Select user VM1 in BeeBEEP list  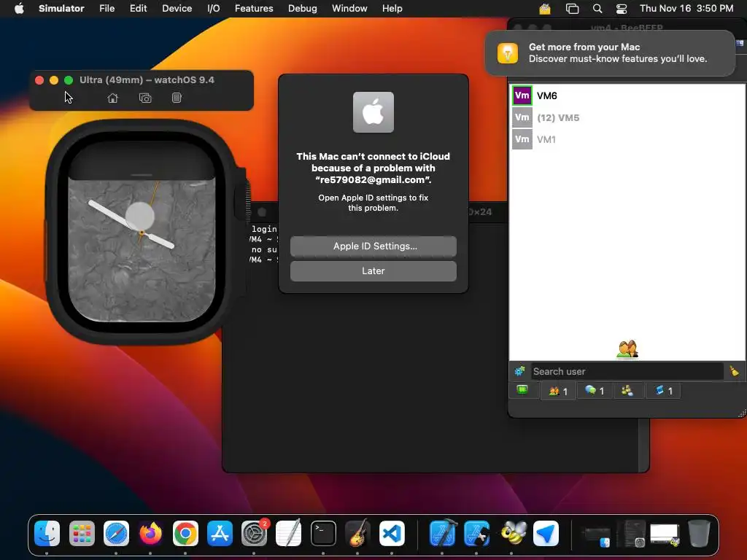pyautogui.click(x=627, y=139)
